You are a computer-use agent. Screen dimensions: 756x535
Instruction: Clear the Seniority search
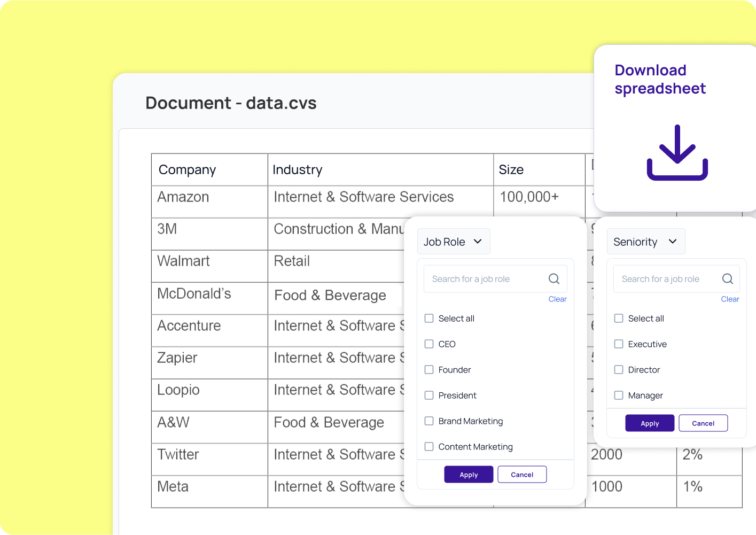pos(730,299)
